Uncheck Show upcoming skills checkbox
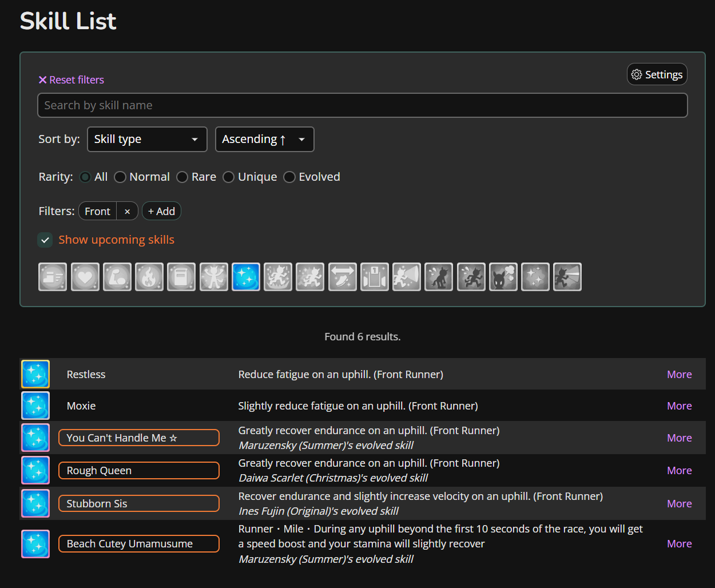The width and height of the screenshot is (715, 588). [45, 240]
